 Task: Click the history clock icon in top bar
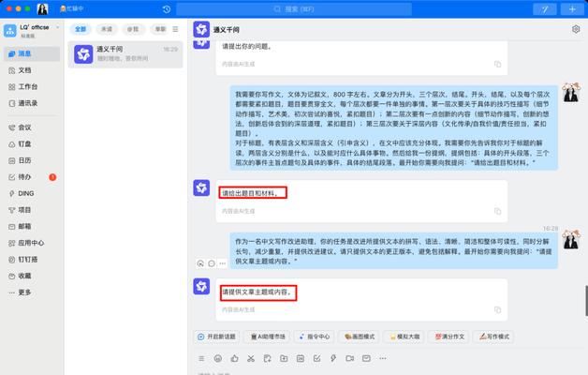point(167,9)
